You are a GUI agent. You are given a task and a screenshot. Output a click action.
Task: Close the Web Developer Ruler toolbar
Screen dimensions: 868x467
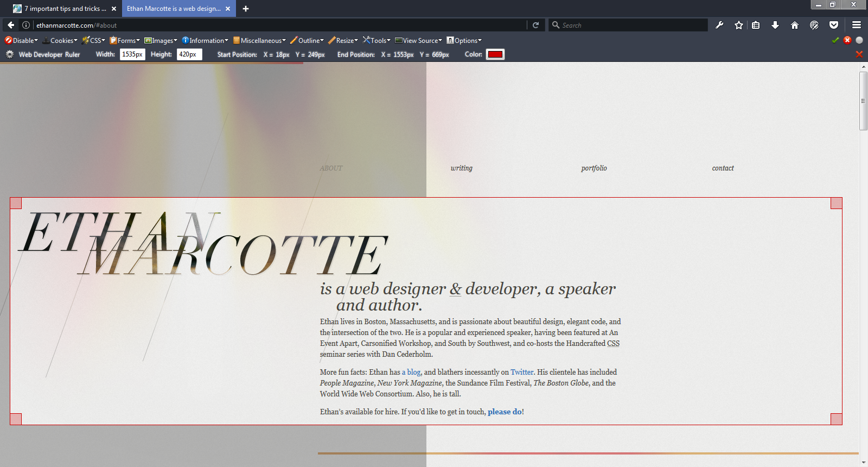[x=859, y=54]
